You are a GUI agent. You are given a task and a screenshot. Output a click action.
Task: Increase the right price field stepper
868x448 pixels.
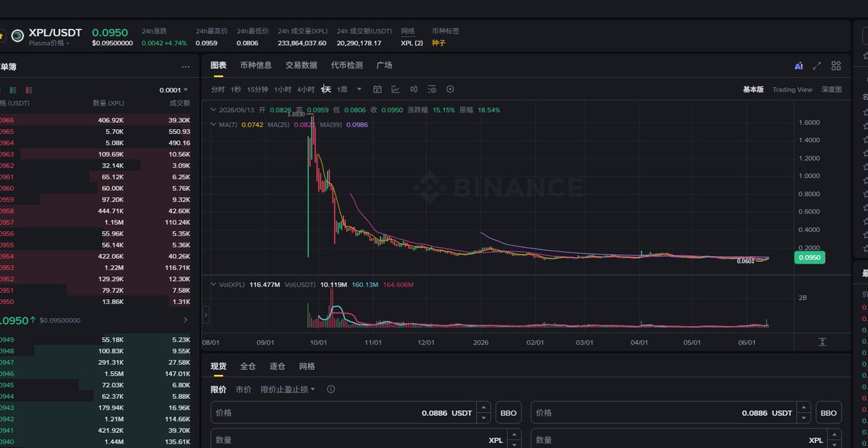pyautogui.click(x=803, y=409)
